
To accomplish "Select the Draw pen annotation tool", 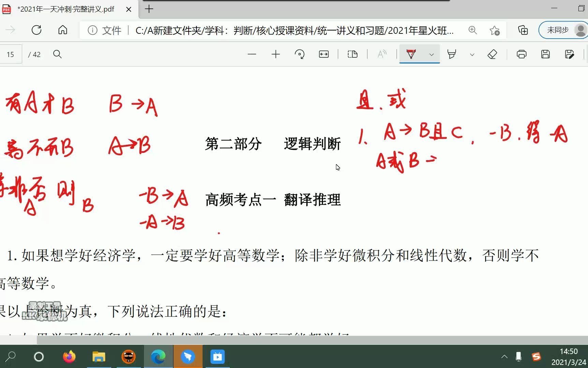I will tap(411, 54).
